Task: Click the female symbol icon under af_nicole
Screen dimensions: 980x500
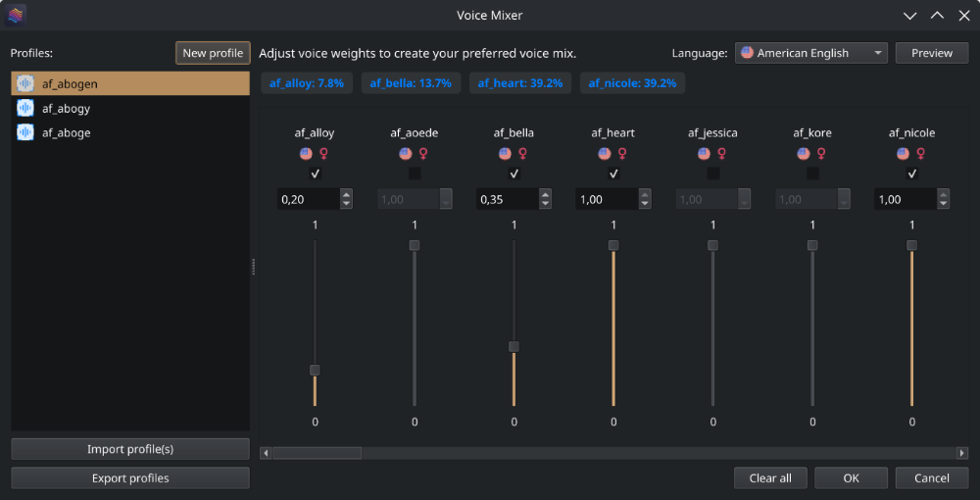Action: [921, 154]
